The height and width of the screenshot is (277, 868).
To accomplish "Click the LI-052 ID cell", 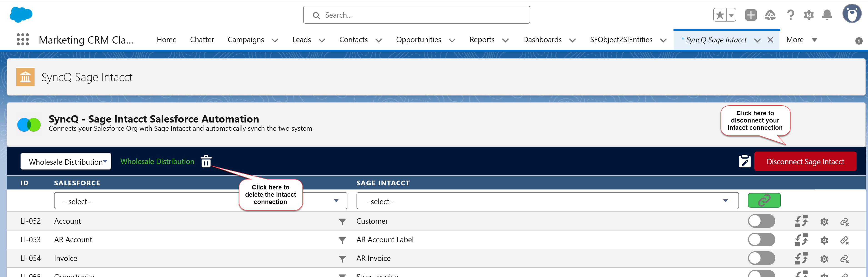I will 30,221.
